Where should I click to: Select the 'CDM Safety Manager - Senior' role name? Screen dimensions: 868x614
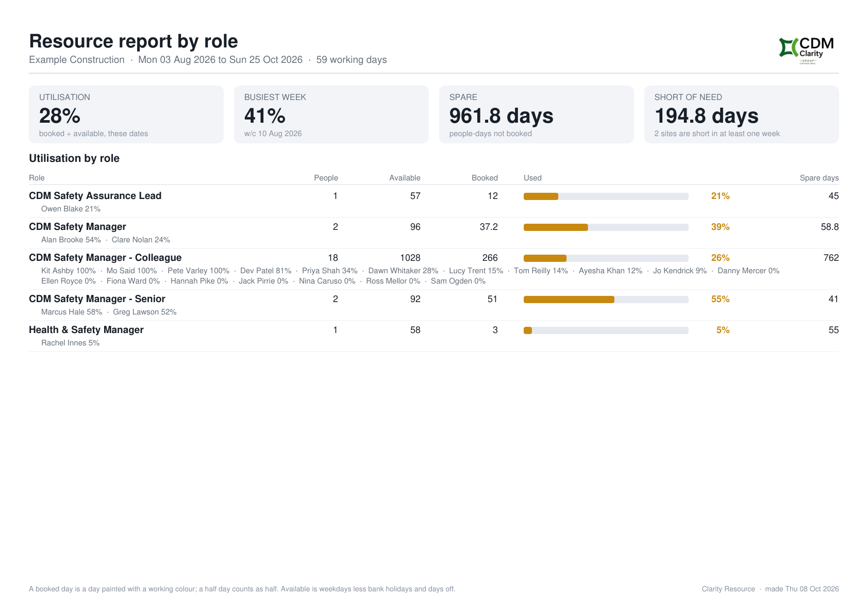click(x=97, y=299)
